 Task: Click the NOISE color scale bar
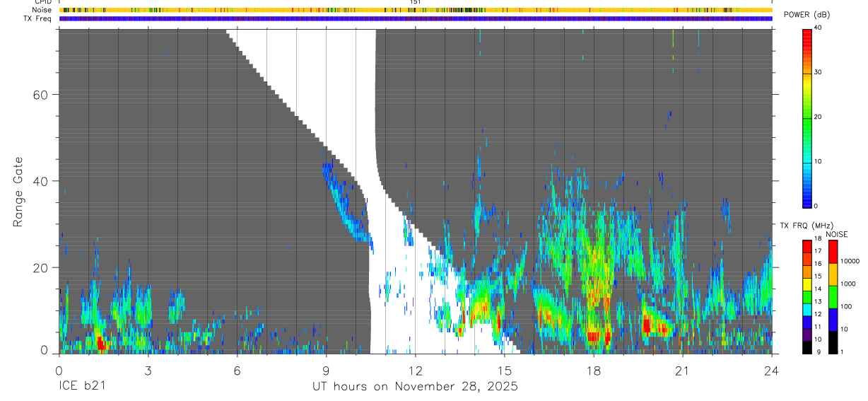tap(833, 297)
